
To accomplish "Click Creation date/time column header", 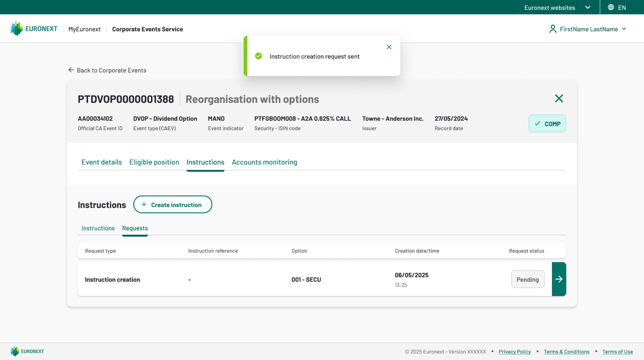I will [x=417, y=251].
